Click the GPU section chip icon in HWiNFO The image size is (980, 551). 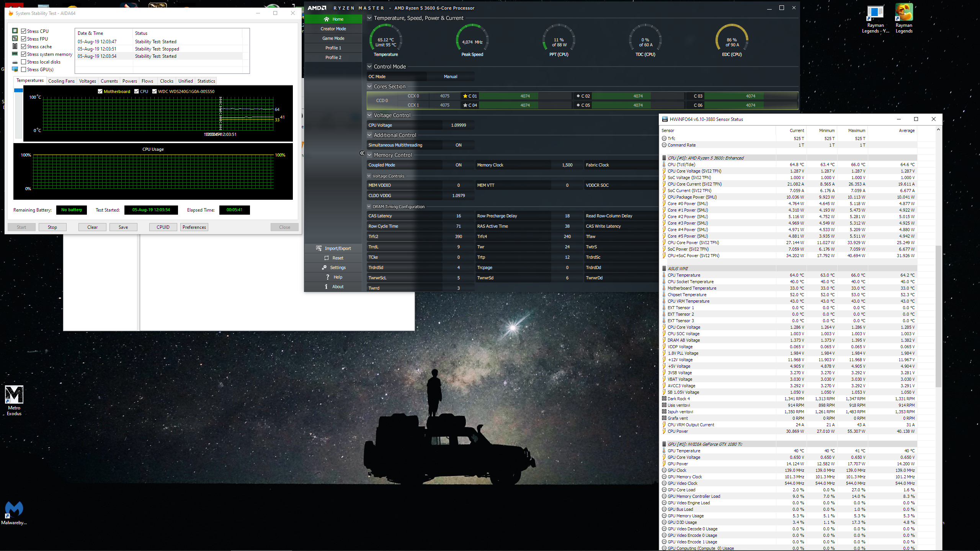(x=664, y=444)
